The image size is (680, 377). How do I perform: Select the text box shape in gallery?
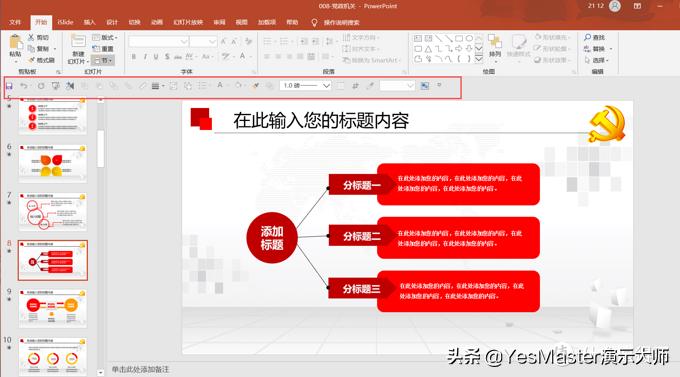418,39
